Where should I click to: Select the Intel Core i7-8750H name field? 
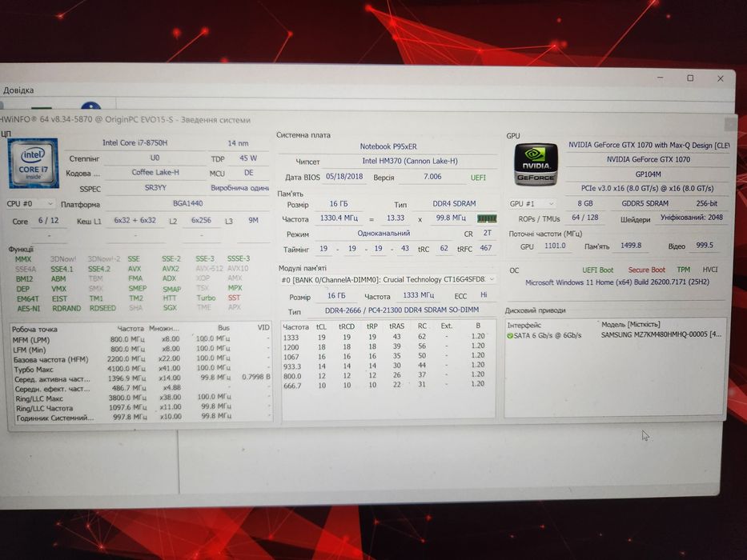point(135,143)
